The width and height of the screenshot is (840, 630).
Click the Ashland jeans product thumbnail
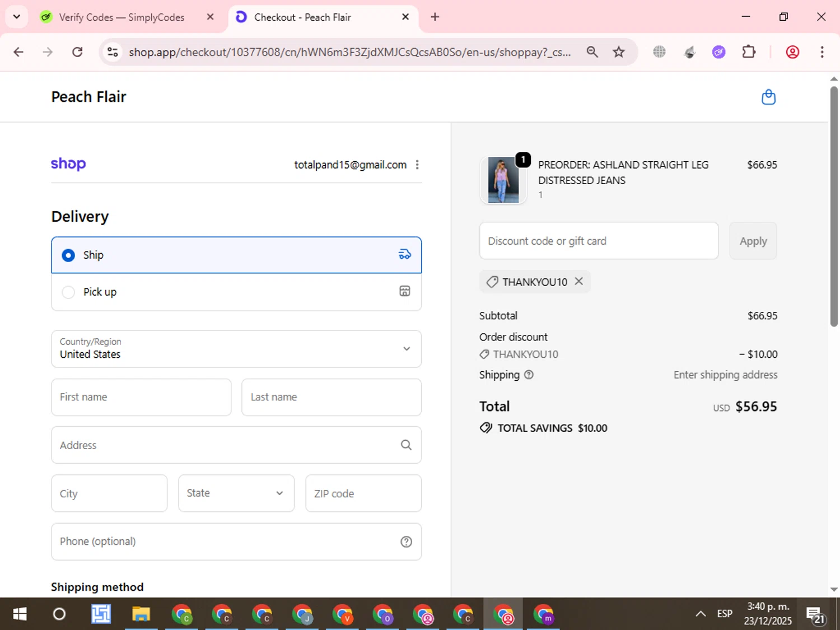tap(503, 180)
